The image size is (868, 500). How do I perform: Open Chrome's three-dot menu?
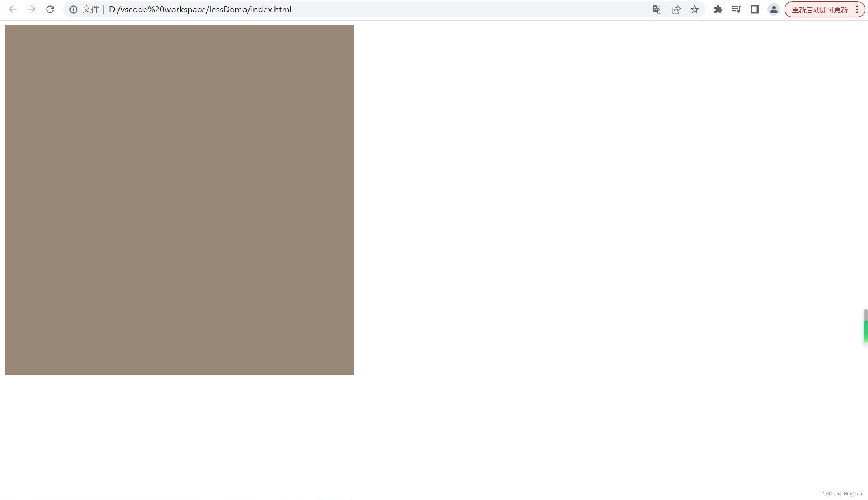click(x=857, y=9)
